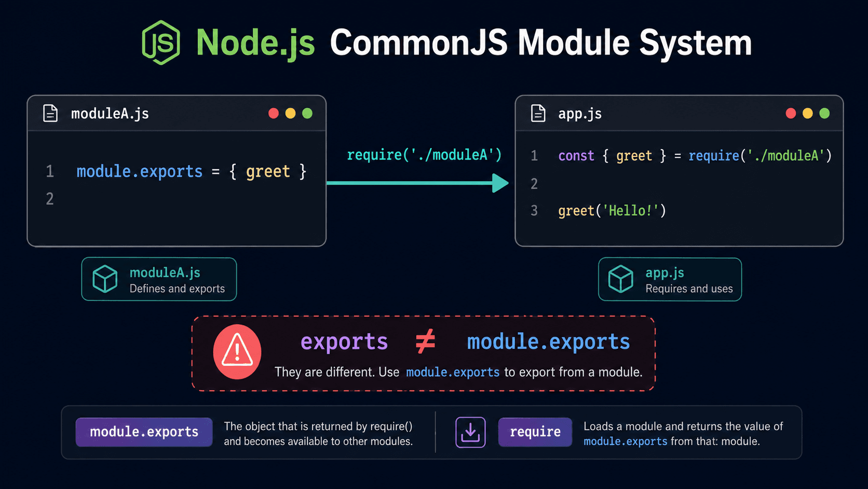Select the moduleA.js window title

click(110, 114)
